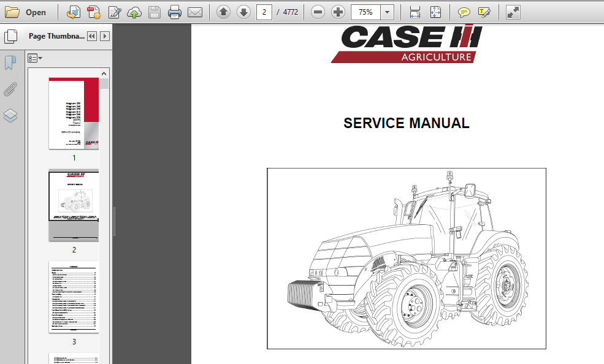Image resolution: width=604 pixels, height=364 pixels.
Task: Click the page number input field
Action: 264,12
